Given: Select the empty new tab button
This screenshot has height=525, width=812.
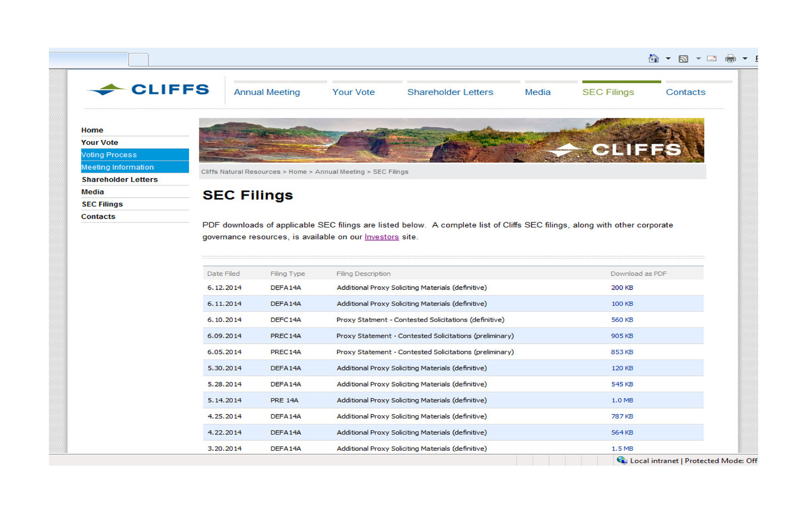Looking at the screenshot, I should [x=138, y=60].
